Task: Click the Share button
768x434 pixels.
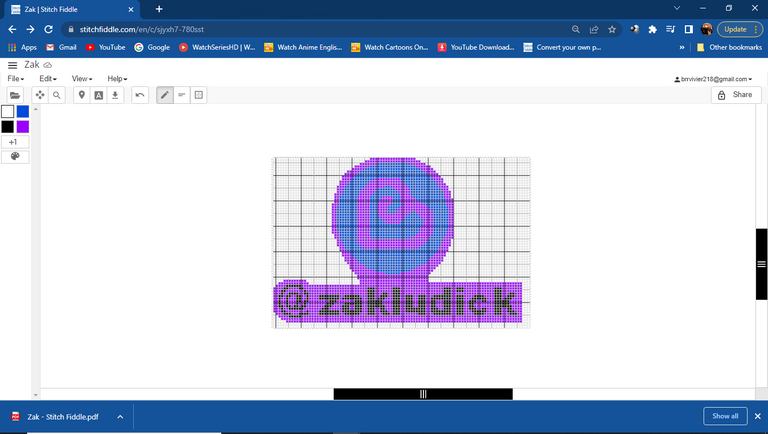Action: pos(736,95)
